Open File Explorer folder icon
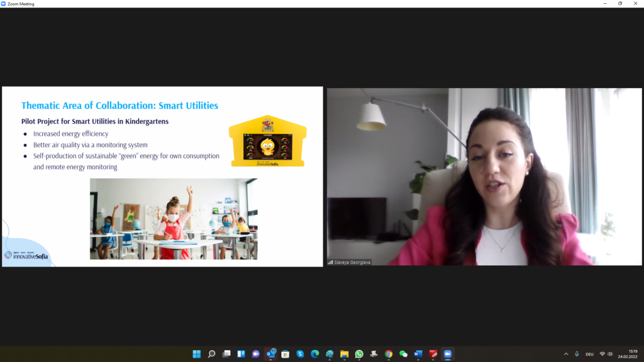 (x=344, y=354)
